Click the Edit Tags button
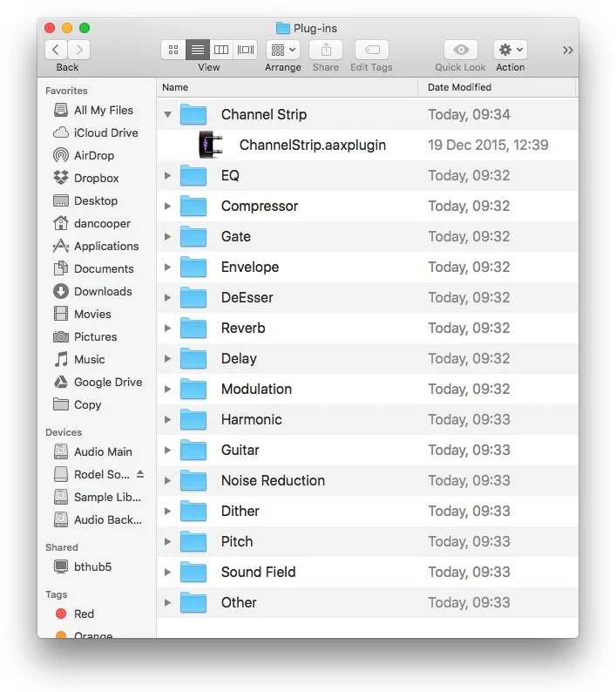 (372, 50)
